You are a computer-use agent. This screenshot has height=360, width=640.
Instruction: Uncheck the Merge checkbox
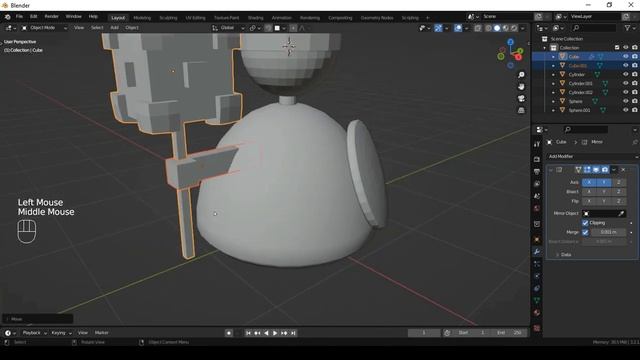[x=585, y=232]
